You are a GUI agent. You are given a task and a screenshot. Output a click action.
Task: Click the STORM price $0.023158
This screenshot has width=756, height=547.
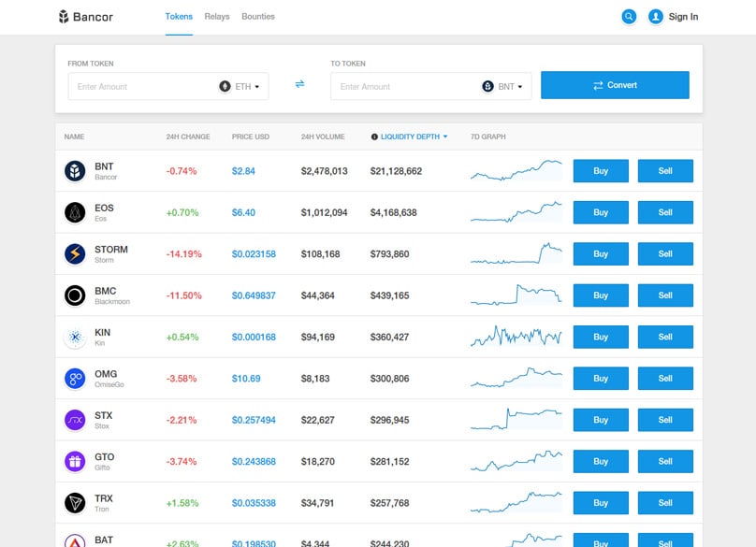[254, 254]
